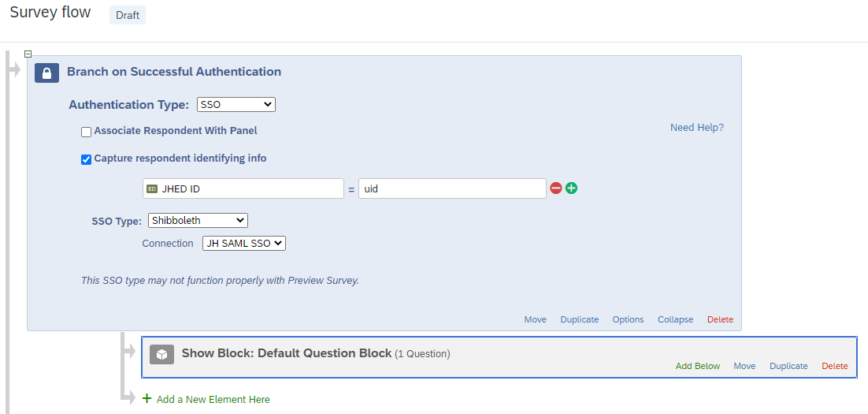
Task: Click the red minus remove field icon
Action: (x=556, y=188)
